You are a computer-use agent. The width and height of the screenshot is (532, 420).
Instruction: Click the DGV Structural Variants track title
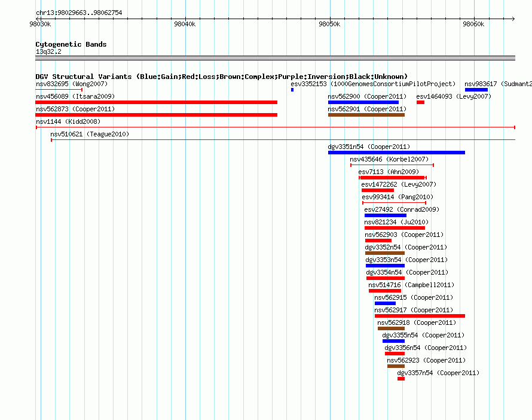click(222, 77)
